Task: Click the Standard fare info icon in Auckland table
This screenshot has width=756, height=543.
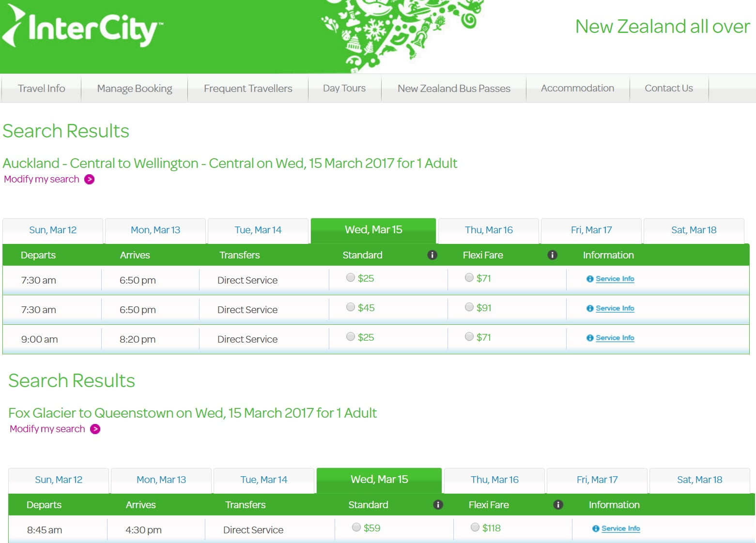Action: pyautogui.click(x=432, y=255)
